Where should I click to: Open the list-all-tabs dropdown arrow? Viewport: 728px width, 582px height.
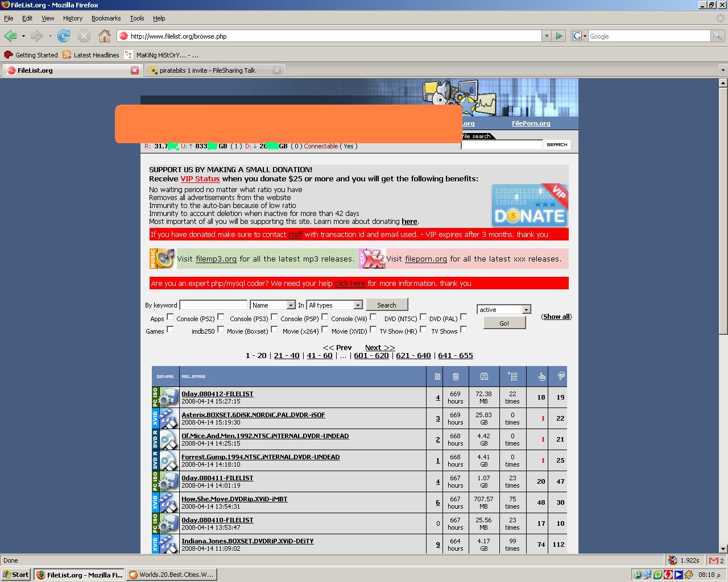723,70
